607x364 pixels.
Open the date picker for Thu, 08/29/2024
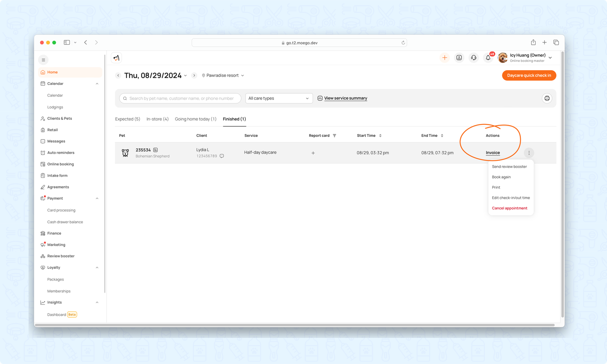156,75
